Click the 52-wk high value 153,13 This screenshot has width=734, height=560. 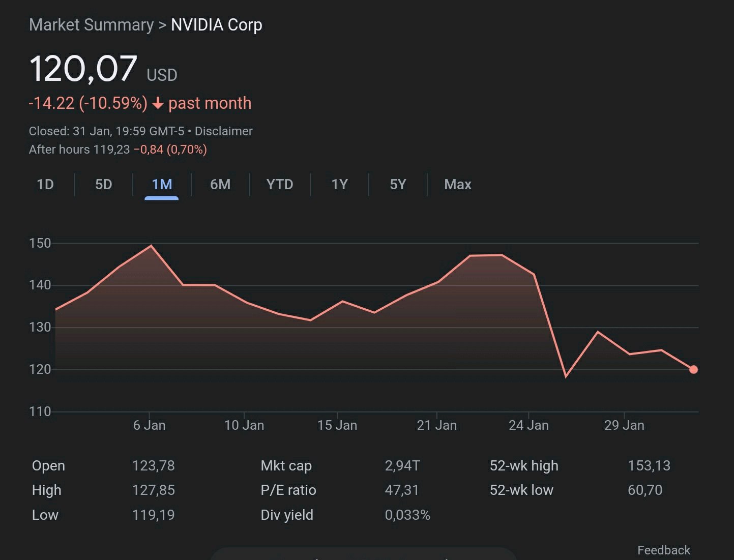[x=649, y=466]
